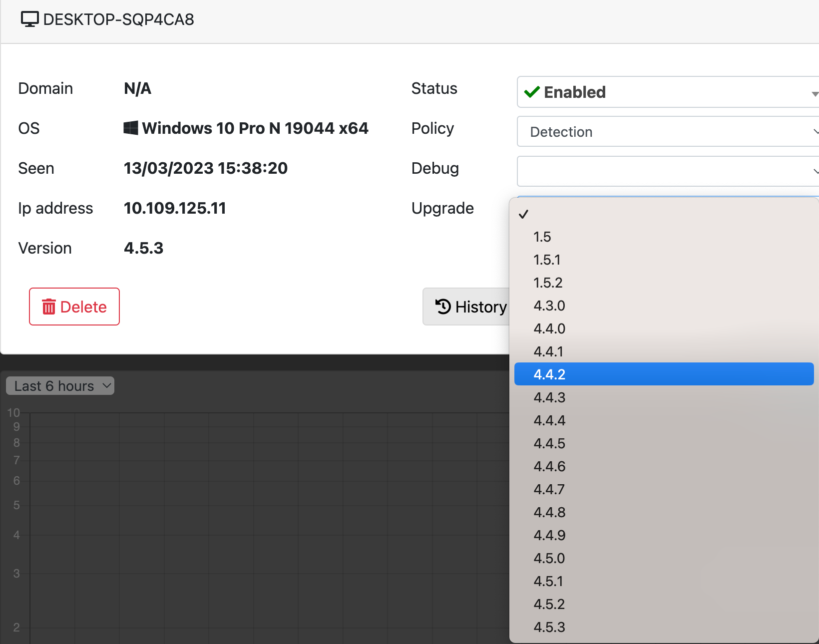The height and width of the screenshot is (644, 819).
Task: Select highlighted version 4.4.2 in Upgrade list
Action: click(664, 374)
